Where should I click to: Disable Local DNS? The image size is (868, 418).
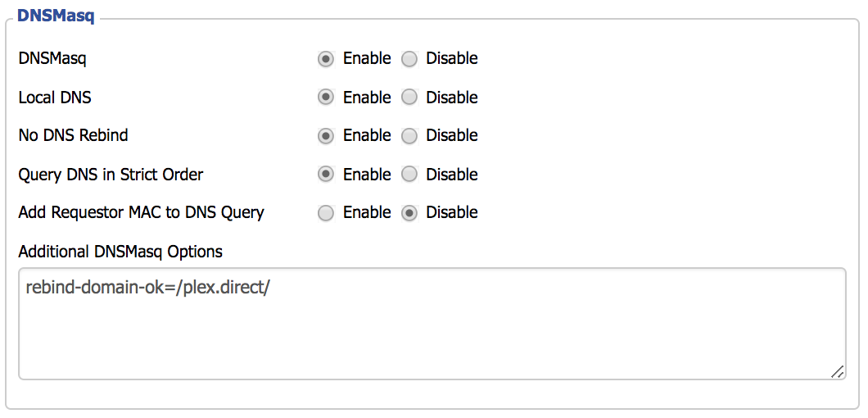pyautogui.click(x=409, y=98)
